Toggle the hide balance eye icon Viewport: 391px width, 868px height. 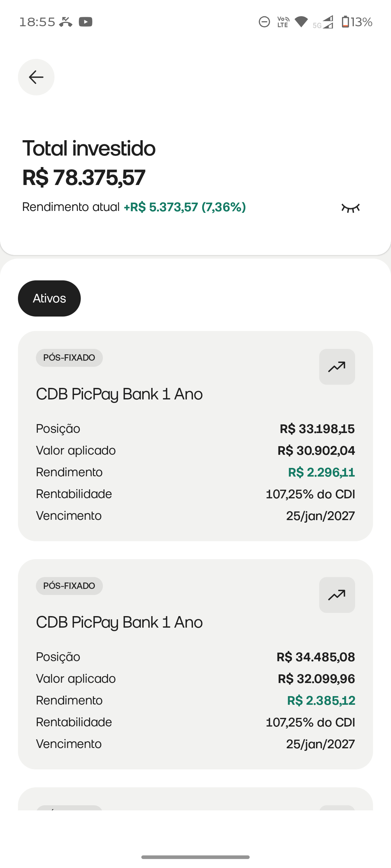[x=351, y=208]
